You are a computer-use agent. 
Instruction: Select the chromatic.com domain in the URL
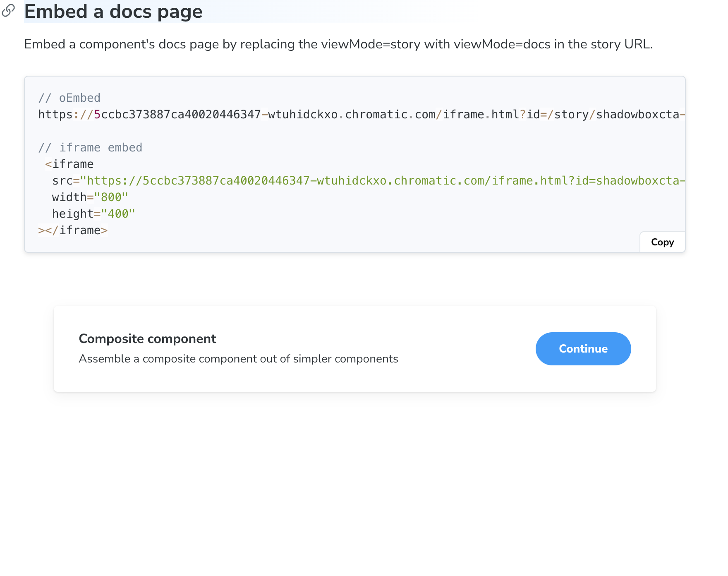pos(389,115)
